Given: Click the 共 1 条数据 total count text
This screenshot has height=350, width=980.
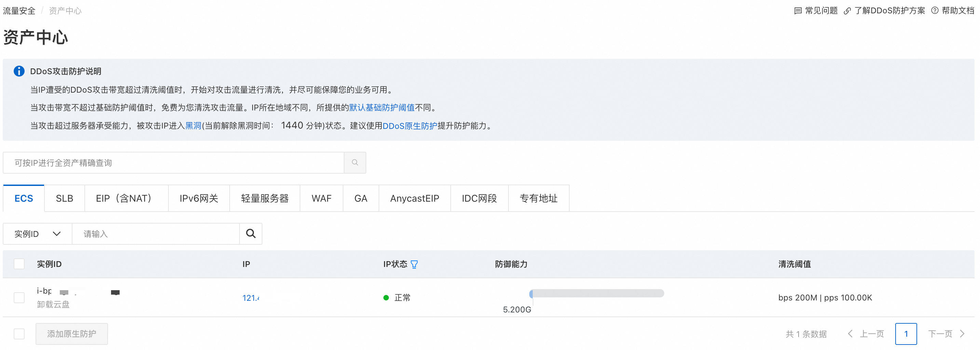Looking at the screenshot, I should [x=806, y=334].
